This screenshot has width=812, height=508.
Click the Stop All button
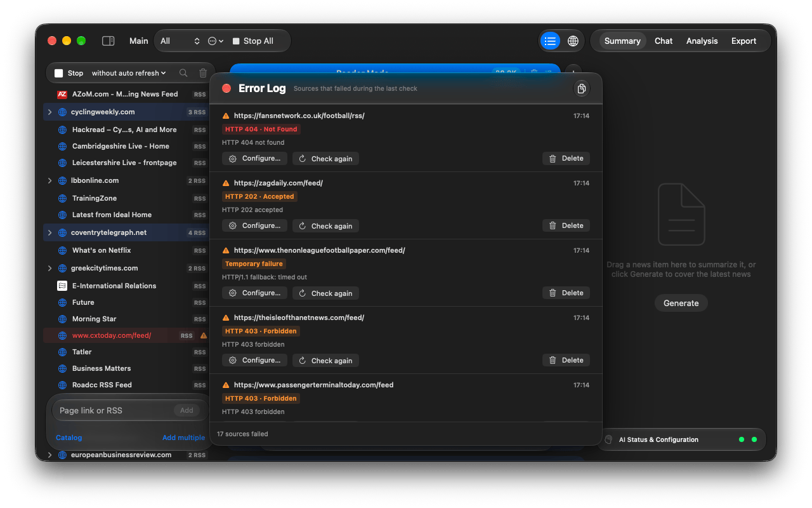253,41
